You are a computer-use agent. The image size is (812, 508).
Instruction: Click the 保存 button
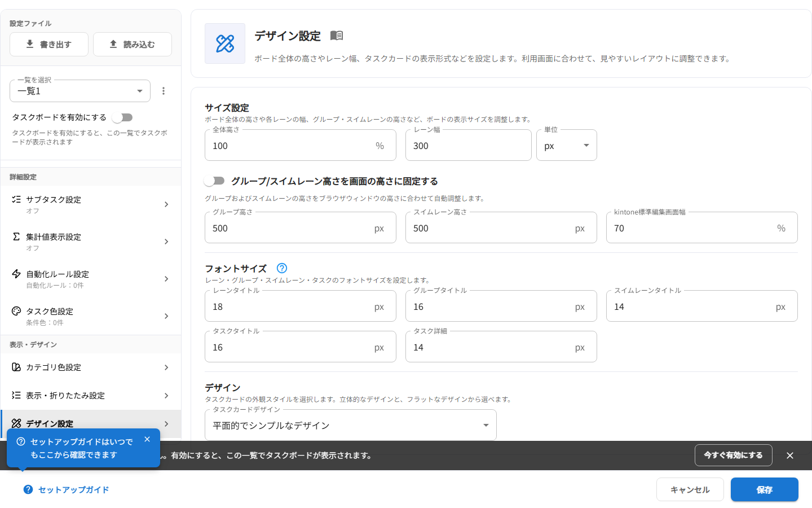coord(765,489)
